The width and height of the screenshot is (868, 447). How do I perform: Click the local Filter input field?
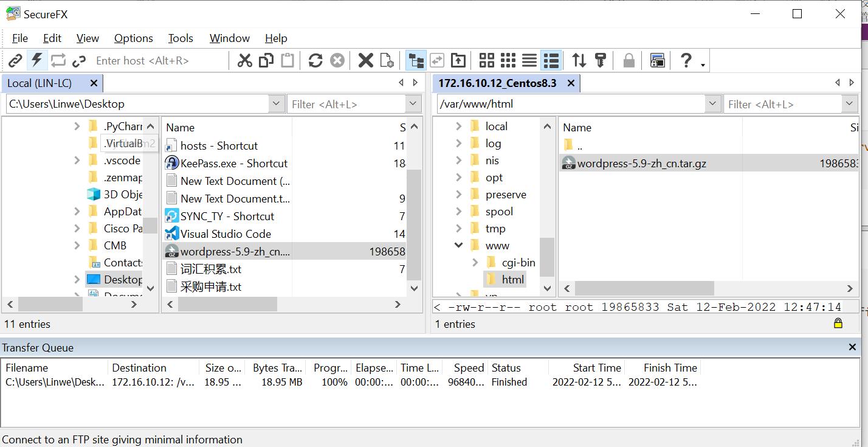[347, 104]
